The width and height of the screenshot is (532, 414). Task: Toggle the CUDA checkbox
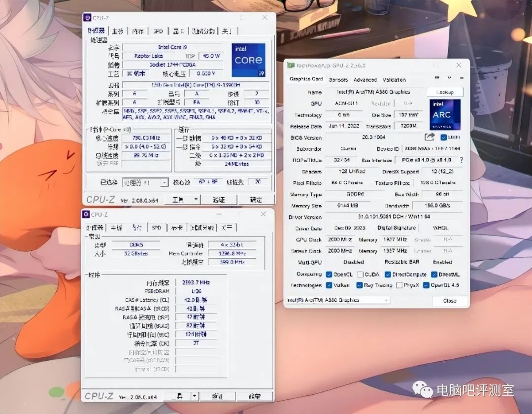[x=360, y=274]
